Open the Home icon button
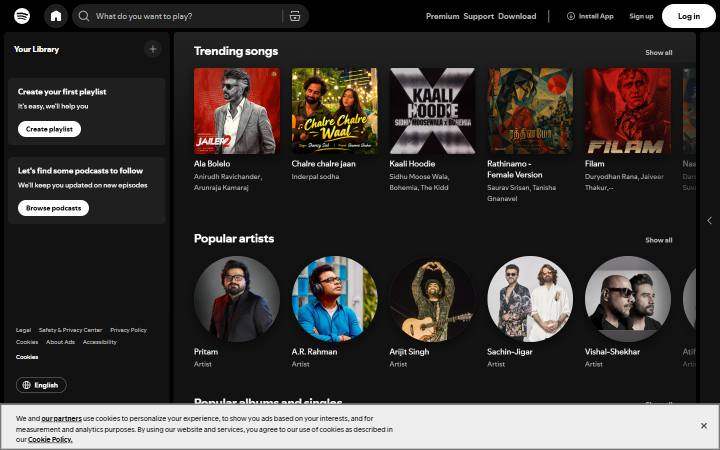 [56, 16]
